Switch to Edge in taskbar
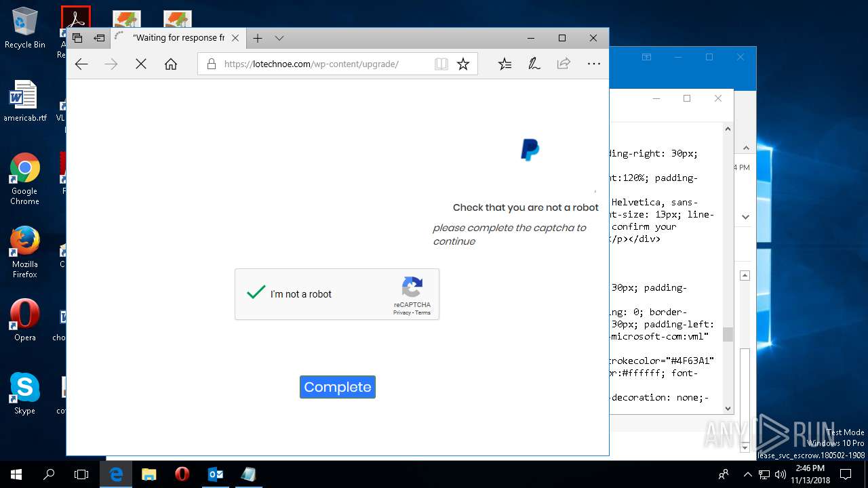The height and width of the screenshot is (488, 868). tap(116, 474)
